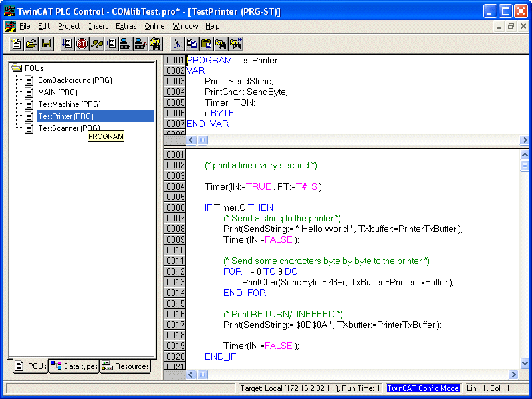Click the Logout computer icon with red X
Viewport: 532px width, 399px height.
(x=140, y=44)
